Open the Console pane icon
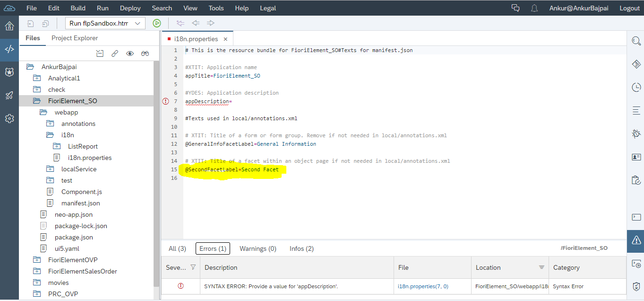Image resolution: width=644 pixels, height=301 pixels. tap(636, 217)
